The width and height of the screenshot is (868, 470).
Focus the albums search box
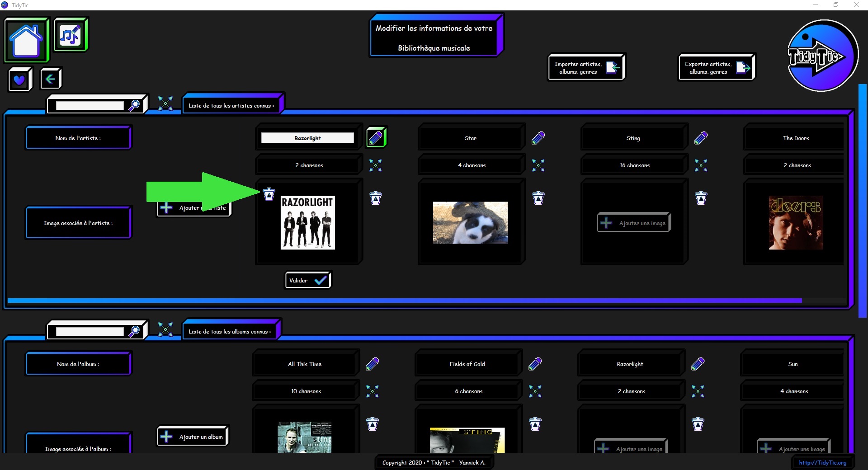pyautogui.click(x=90, y=331)
